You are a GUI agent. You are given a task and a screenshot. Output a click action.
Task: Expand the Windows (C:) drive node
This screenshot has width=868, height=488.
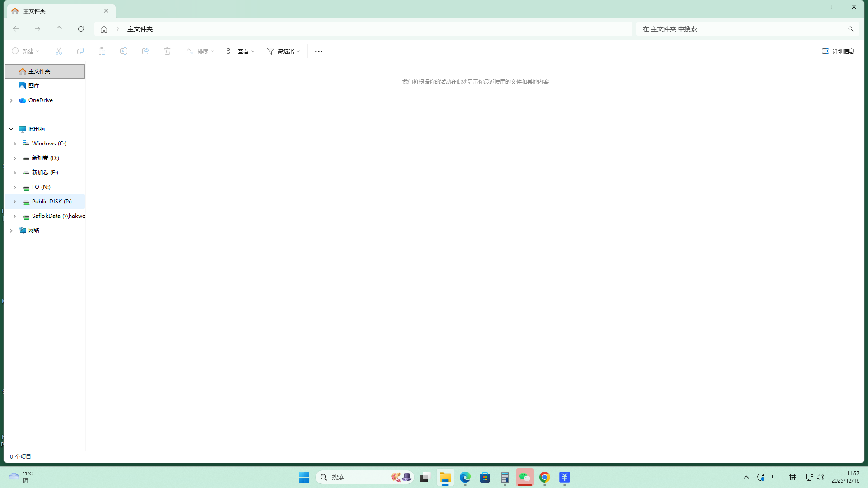pyautogui.click(x=15, y=144)
